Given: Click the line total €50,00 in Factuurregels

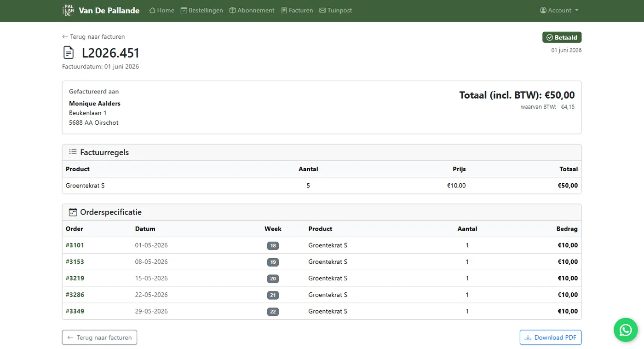Looking at the screenshot, I should (568, 186).
